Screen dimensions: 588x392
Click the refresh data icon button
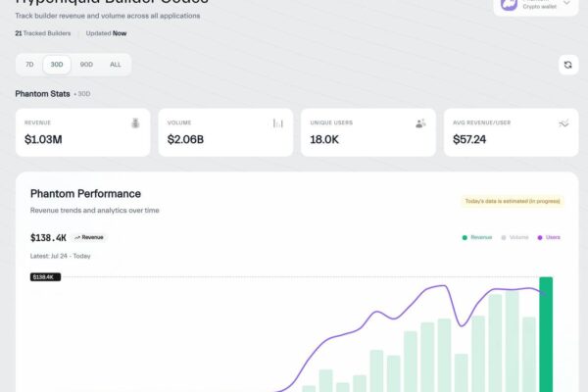pyautogui.click(x=568, y=65)
